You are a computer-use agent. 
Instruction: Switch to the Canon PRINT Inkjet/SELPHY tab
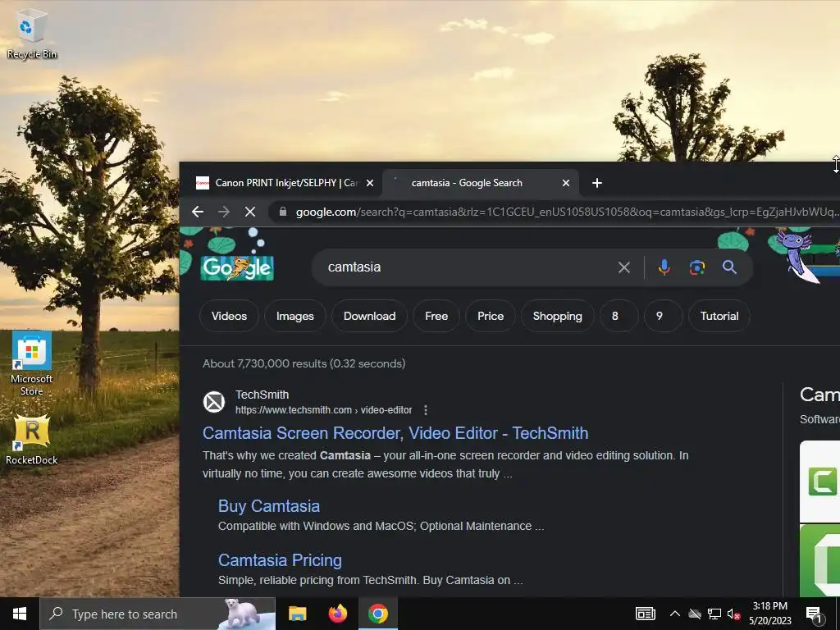point(284,183)
